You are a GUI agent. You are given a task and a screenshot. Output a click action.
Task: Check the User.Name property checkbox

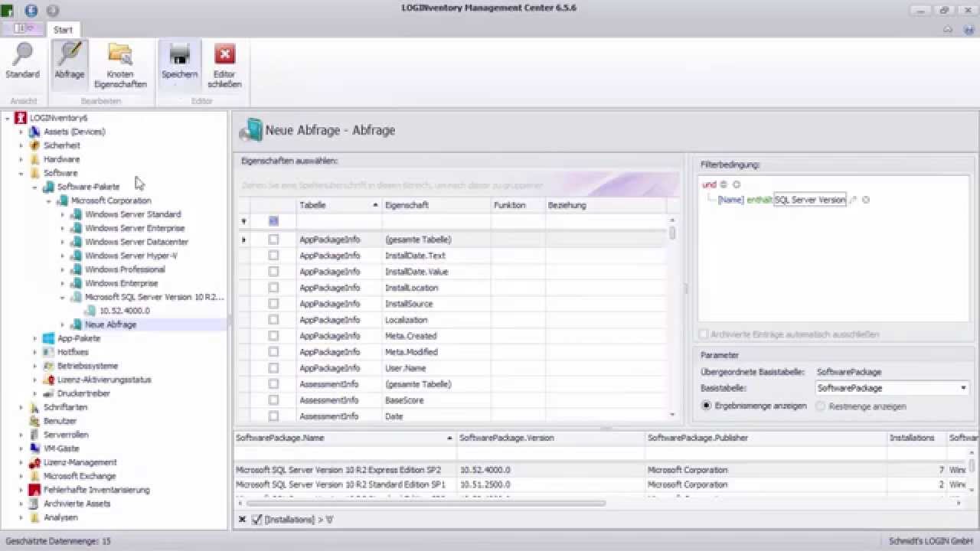(273, 368)
